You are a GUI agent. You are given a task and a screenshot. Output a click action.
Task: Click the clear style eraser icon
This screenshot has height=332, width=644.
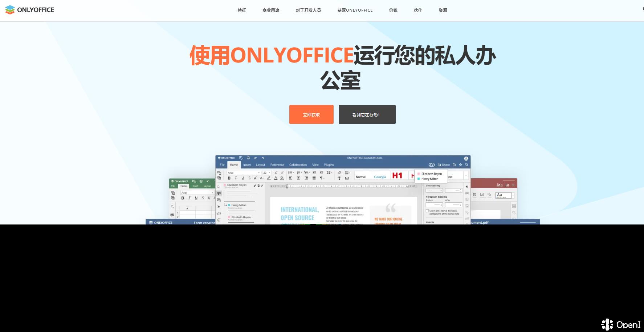coord(339,173)
